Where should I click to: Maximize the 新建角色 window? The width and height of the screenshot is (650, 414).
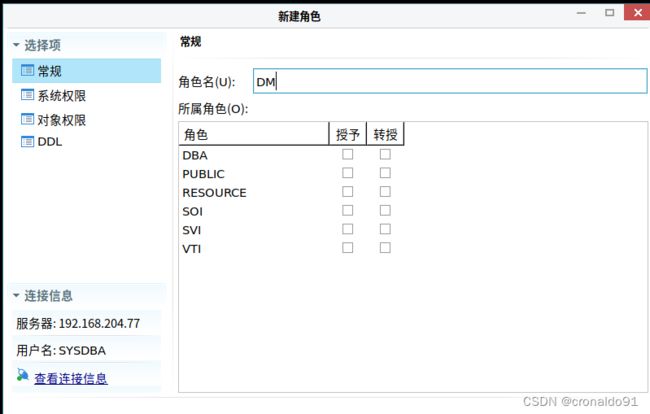coord(609,13)
